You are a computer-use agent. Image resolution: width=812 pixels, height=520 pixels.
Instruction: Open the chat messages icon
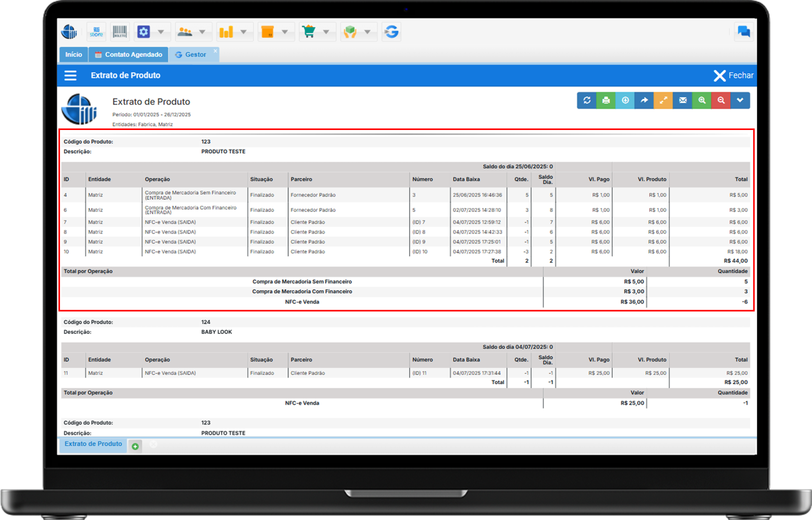pos(743,32)
